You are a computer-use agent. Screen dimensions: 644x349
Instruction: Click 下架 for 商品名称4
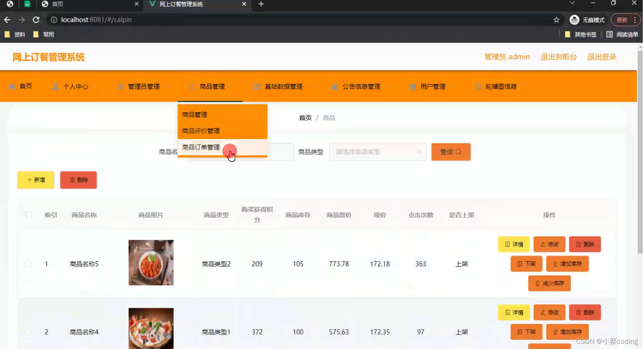click(x=526, y=332)
